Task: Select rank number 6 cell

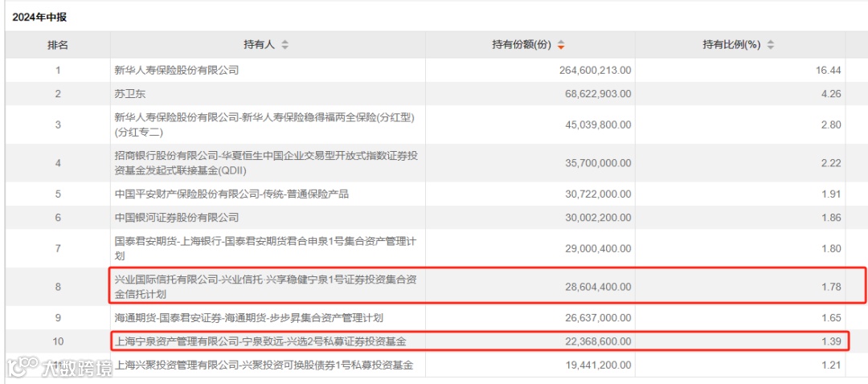Action: [58, 217]
